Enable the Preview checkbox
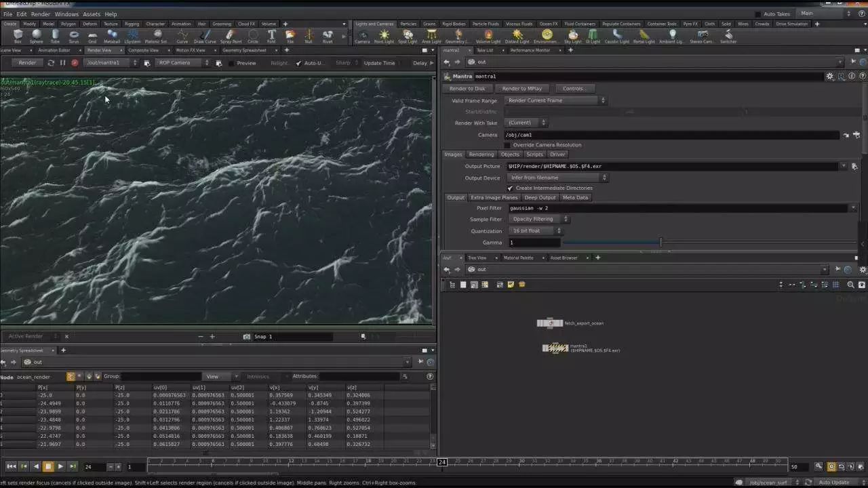The height and width of the screenshot is (488, 868). click(x=231, y=63)
